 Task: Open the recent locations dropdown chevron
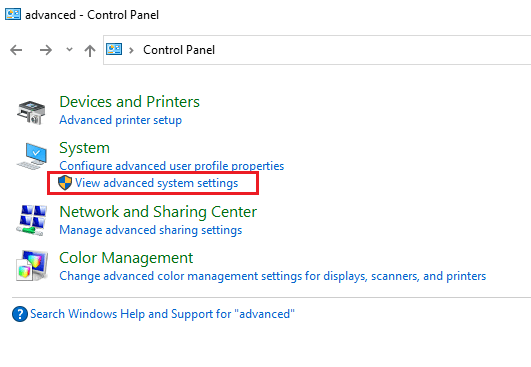tap(69, 50)
